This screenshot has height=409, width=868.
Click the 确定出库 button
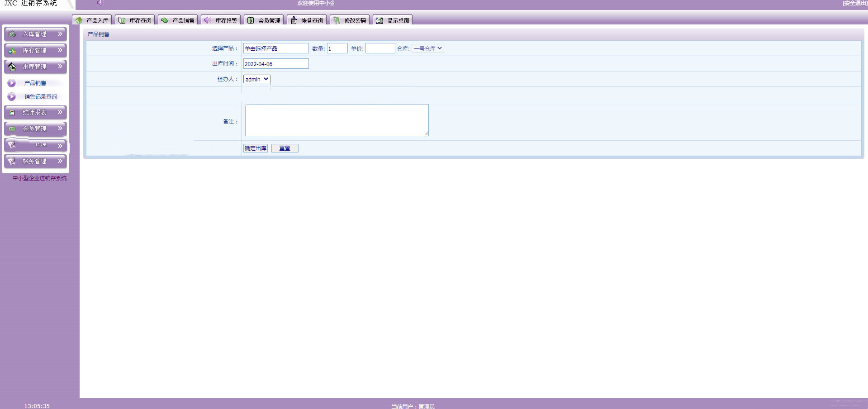pos(256,148)
